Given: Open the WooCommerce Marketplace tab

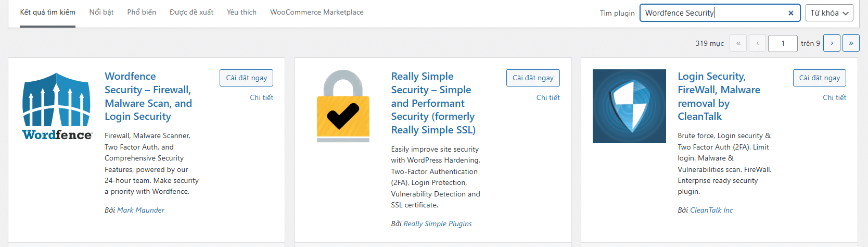Looking at the screenshot, I should tap(317, 12).
